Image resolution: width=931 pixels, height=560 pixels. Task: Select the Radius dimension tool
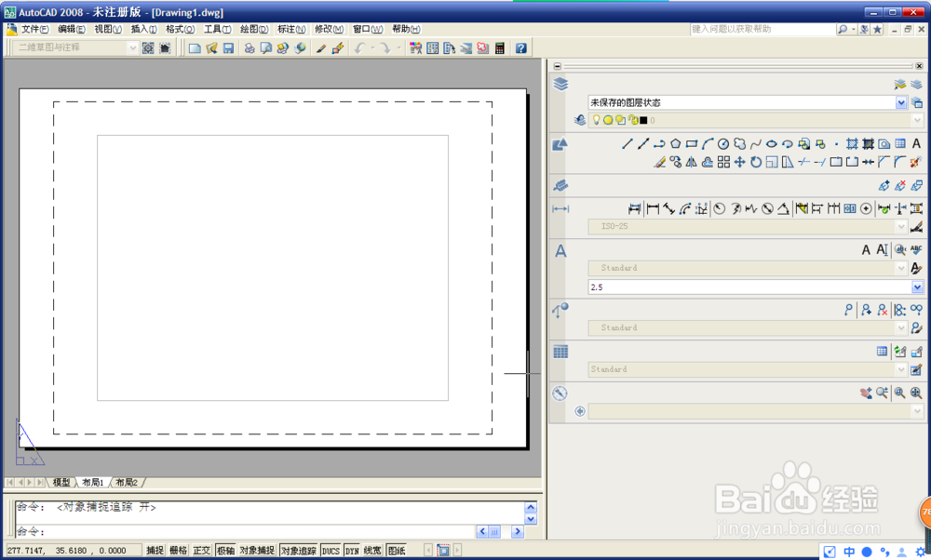pyautogui.click(x=719, y=208)
